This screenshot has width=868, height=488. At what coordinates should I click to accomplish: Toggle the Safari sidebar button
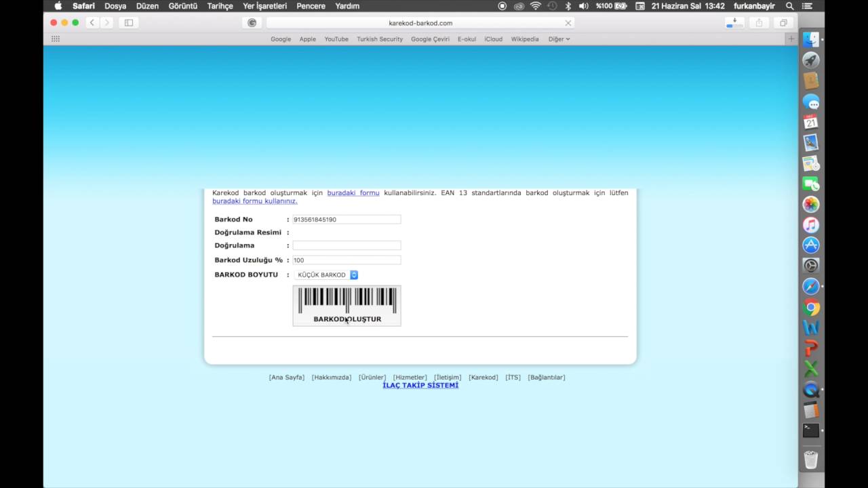[x=129, y=22]
